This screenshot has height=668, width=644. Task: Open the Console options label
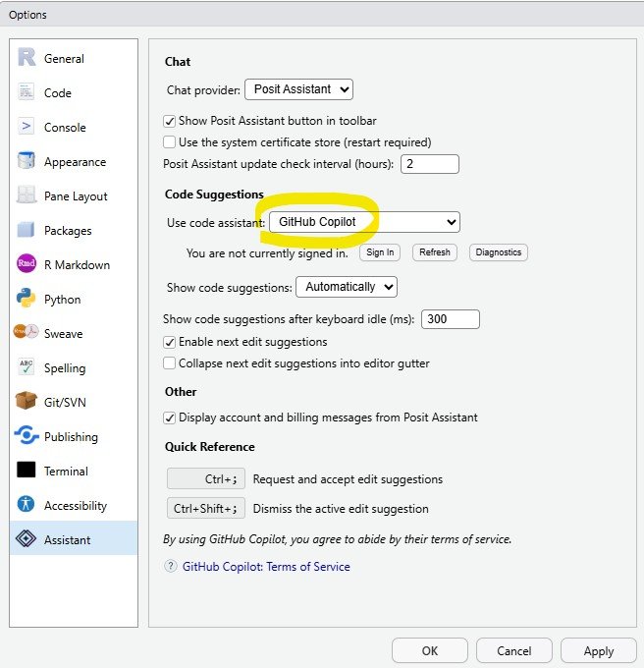point(65,128)
